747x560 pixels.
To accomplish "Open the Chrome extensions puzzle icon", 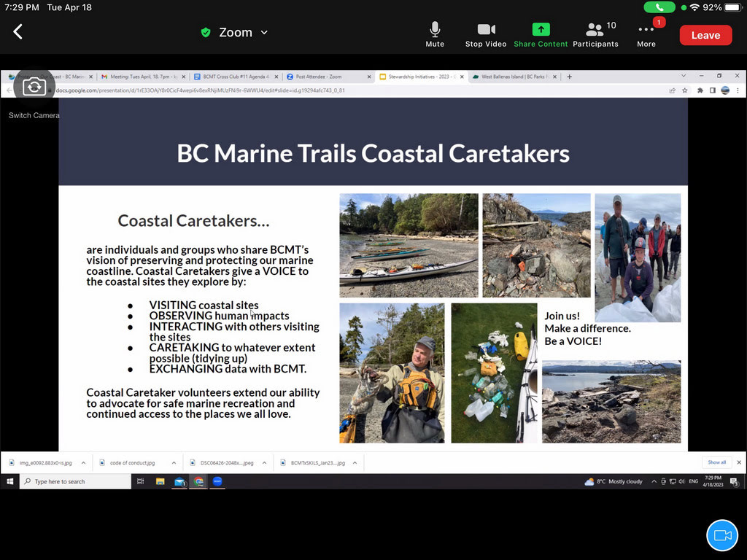I will (x=700, y=90).
